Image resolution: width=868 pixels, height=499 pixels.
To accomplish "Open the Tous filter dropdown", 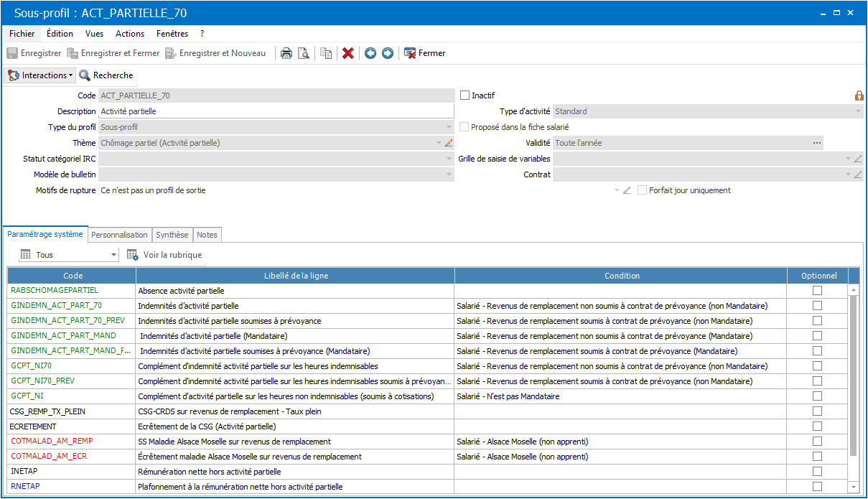I will point(114,255).
